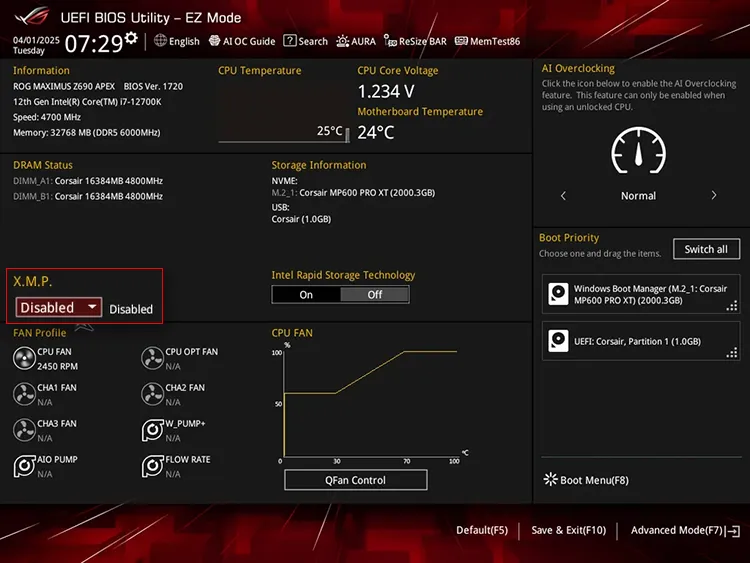Click the Windows Boot Manager disk icon
The image size is (750, 563).
[558, 294]
